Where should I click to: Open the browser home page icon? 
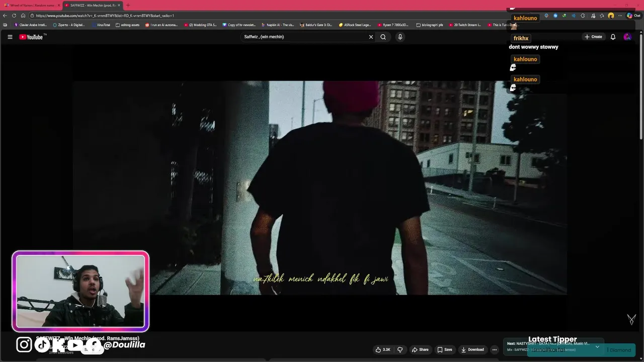point(23,16)
